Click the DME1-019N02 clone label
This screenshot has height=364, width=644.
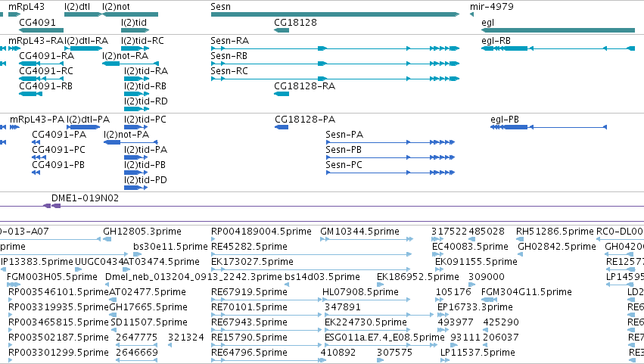pyautogui.click(x=85, y=198)
